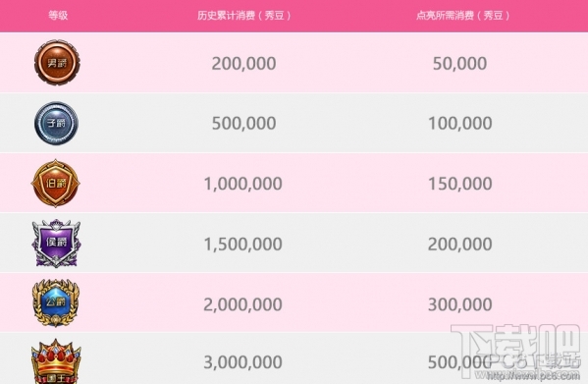Click the orange 伯爵 shield badge
The height and width of the screenshot is (384, 588).
click(x=56, y=183)
